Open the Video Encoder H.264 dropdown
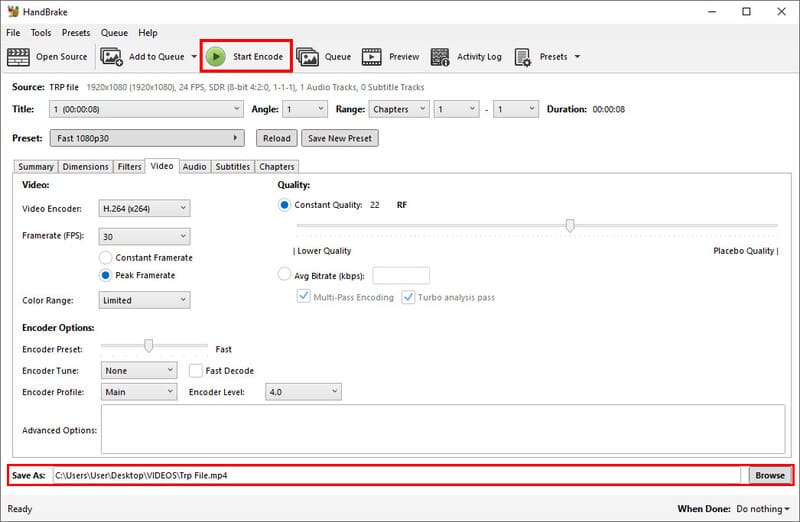The width and height of the screenshot is (800, 522). point(144,208)
